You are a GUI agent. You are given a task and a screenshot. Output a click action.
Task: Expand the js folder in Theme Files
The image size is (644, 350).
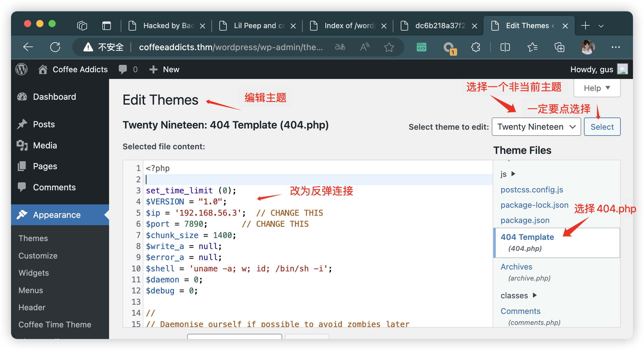coord(508,174)
